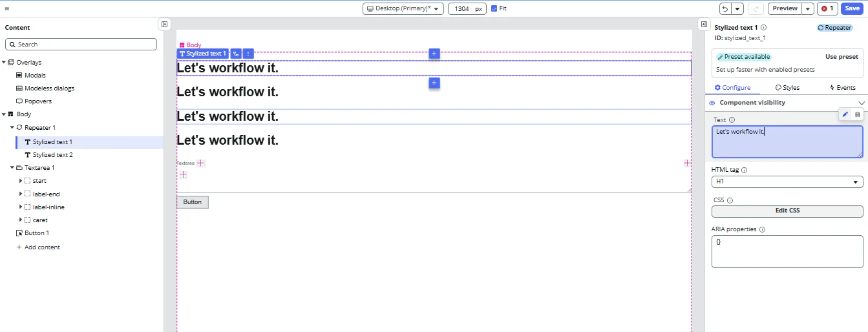Open the hamburger menu at top left
Viewport: 868px width, 332px height.
[6, 8]
